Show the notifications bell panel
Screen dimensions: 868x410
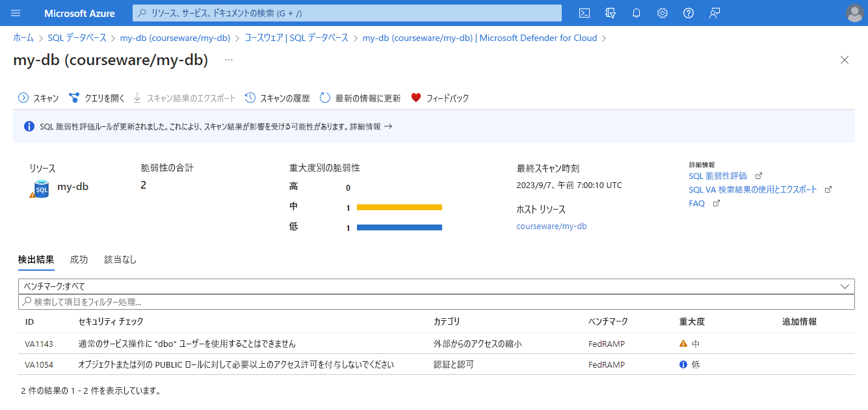(x=637, y=13)
